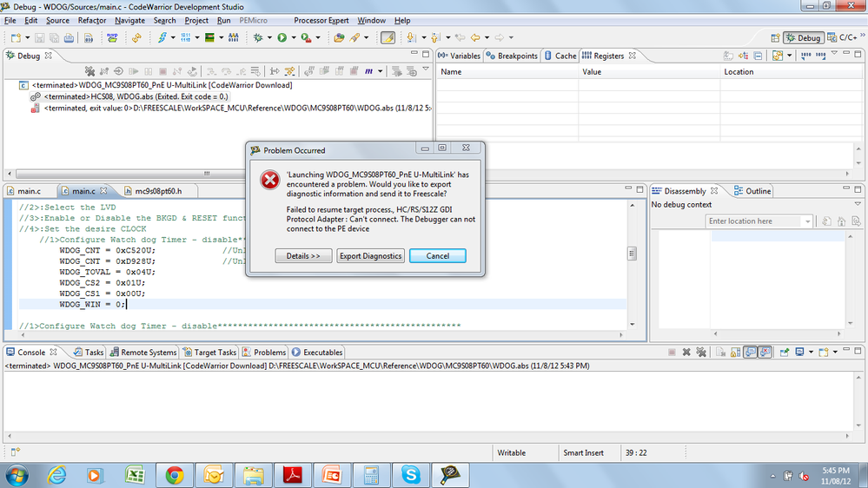Click the Details >> button

[303, 255]
